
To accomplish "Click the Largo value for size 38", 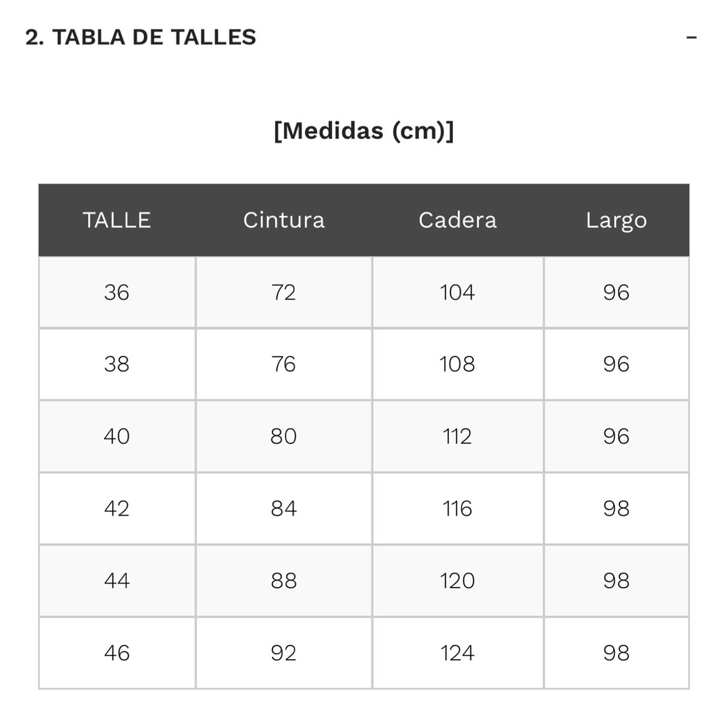I will (x=616, y=364).
